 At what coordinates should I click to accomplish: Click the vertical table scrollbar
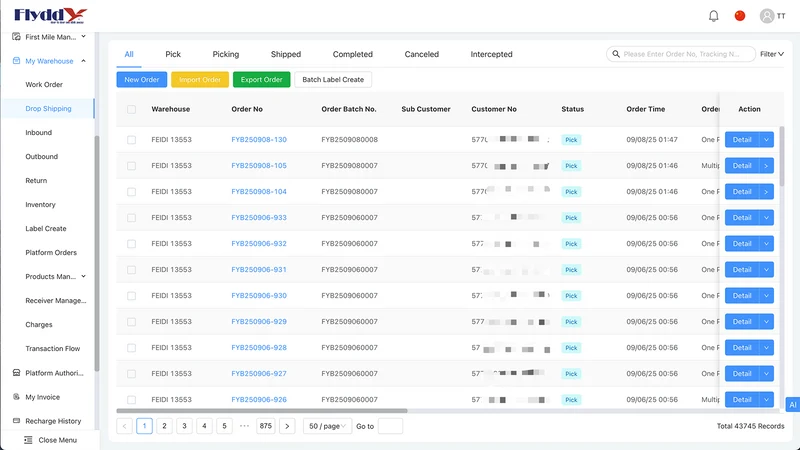782,156
